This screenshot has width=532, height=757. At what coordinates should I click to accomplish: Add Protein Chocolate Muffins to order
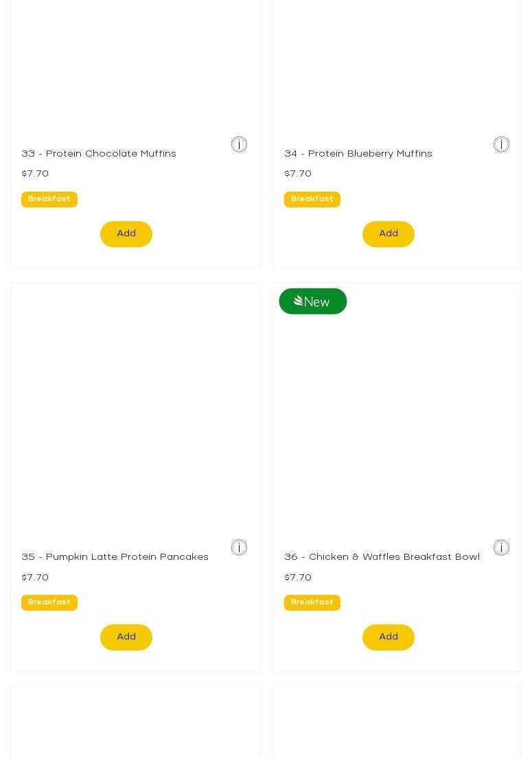click(126, 234)
